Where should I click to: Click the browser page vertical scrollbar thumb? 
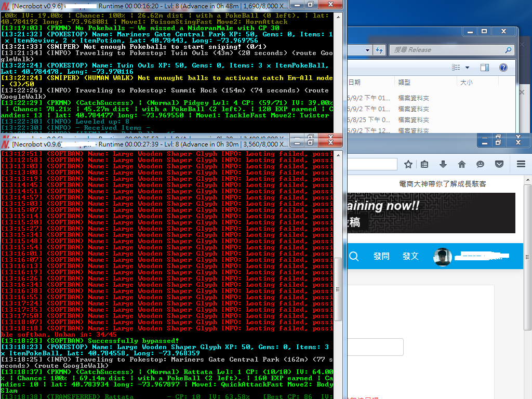pos(527,257)
